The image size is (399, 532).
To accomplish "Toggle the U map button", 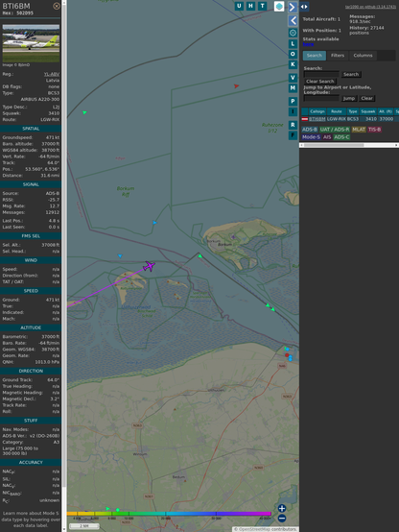I will (x=239, y=6).
